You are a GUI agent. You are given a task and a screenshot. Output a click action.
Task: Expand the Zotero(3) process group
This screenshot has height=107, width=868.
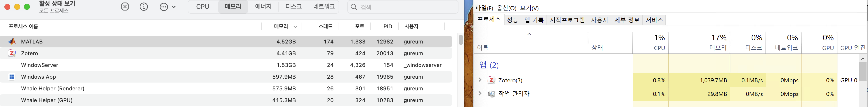coord(480,80)
